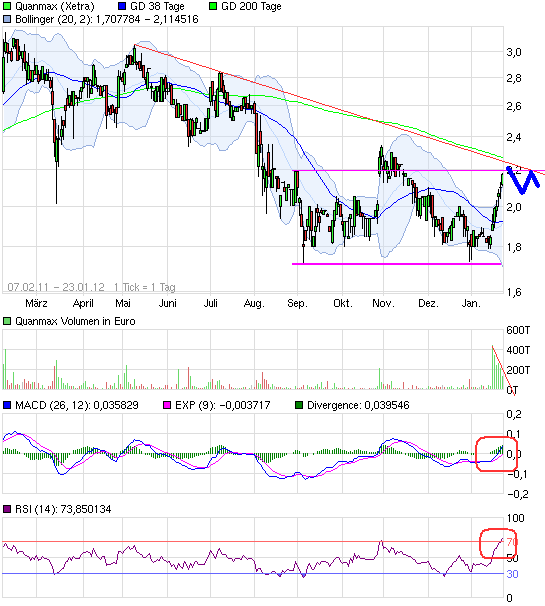The image size is (545, 606).
Task: Click the blue 30 RSI threshold label
Action: click(512, 574)
